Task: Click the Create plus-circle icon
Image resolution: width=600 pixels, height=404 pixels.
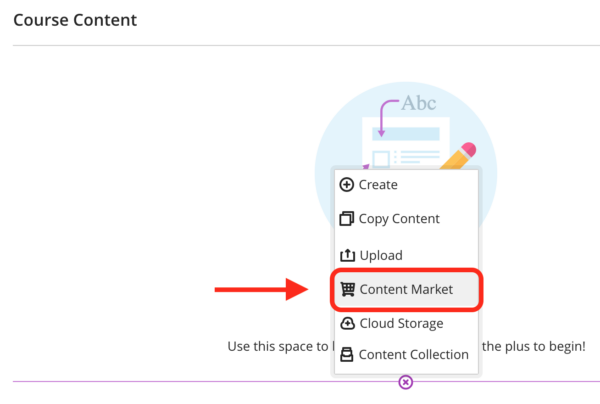Action: pos(347,185)
